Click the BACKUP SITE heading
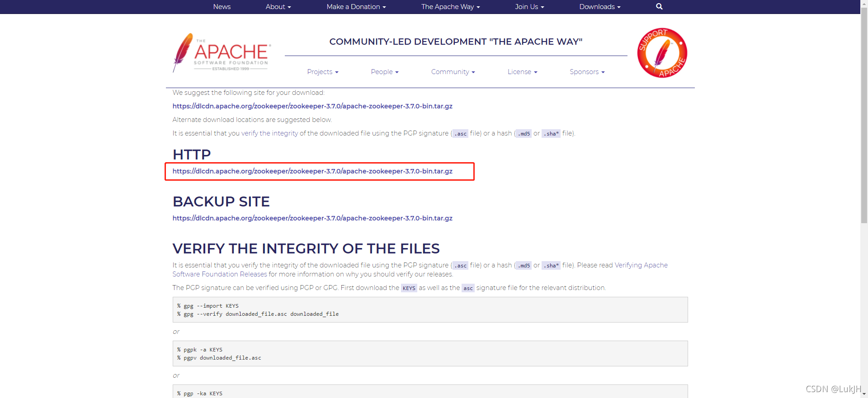 tap(221, 201)
